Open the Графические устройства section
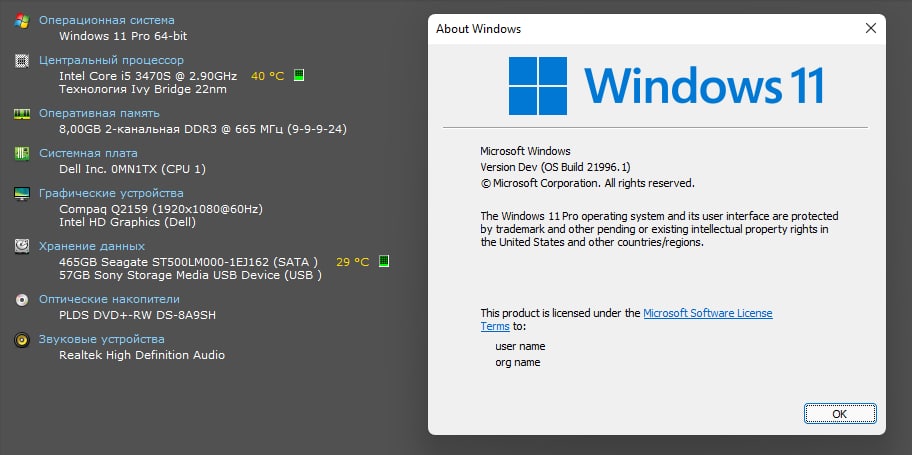The image size is (912, 455). (x=111, y=193)
